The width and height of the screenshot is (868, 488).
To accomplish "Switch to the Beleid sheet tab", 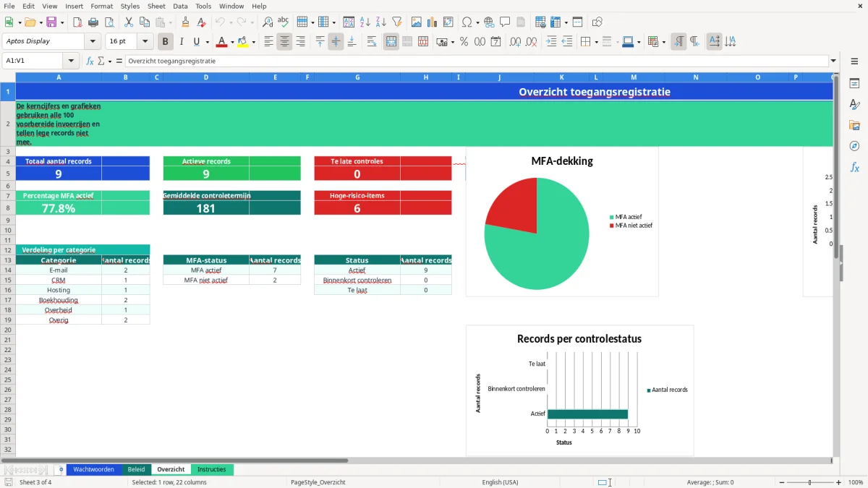I will 136,469.
